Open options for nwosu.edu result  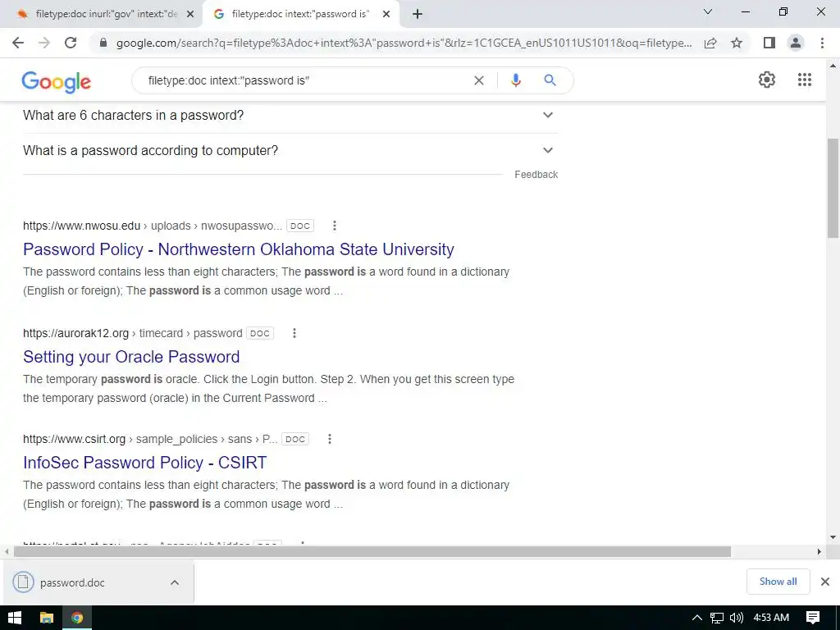point(335,226)
